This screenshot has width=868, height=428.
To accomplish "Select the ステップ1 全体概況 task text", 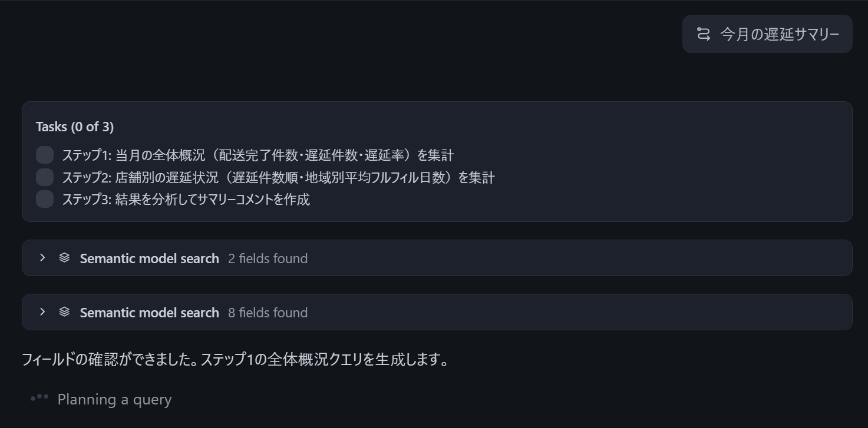I will point(258,155).
